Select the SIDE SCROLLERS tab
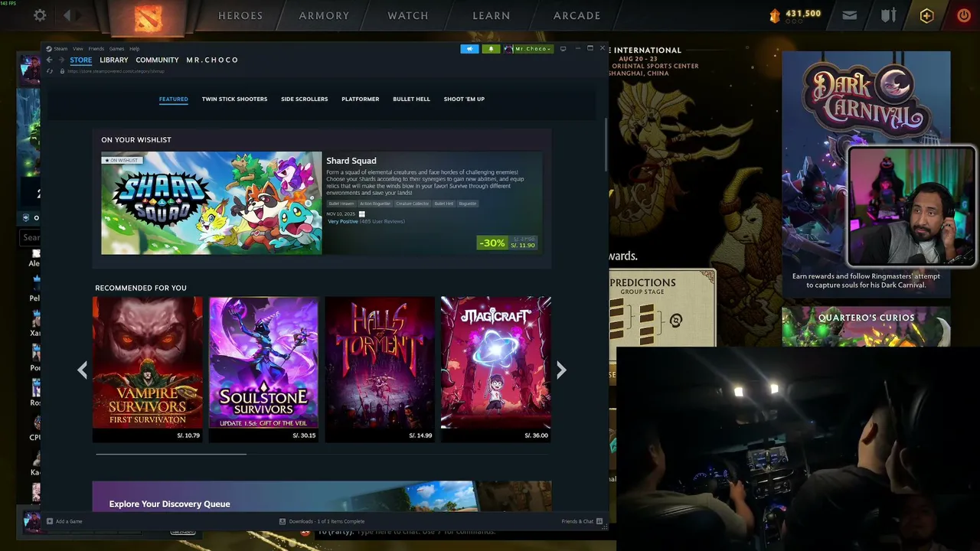This screenshot has width=980, height=551. coord(304,99)
